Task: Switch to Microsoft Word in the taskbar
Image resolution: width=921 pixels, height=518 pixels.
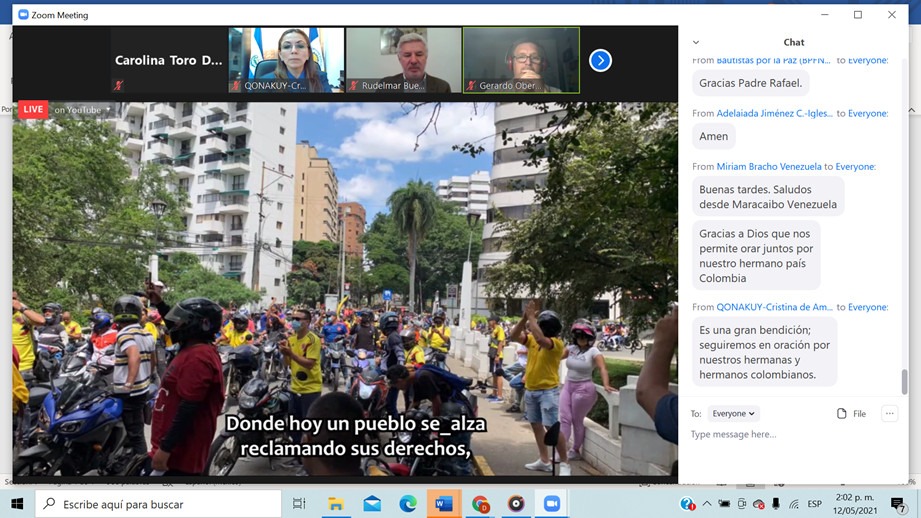Action: [443, 504]
